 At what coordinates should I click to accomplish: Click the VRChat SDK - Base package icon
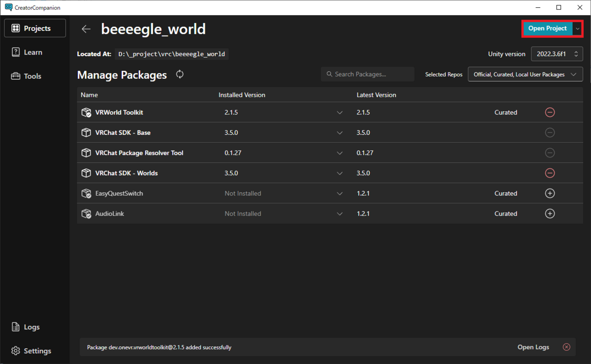86,133
